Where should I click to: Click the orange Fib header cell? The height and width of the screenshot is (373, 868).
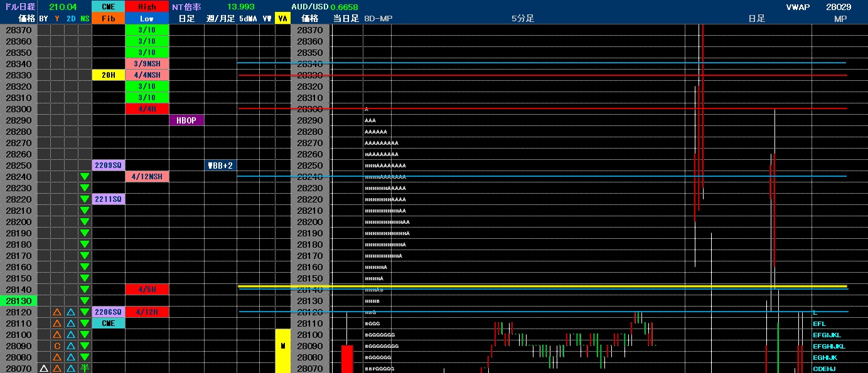108,19
